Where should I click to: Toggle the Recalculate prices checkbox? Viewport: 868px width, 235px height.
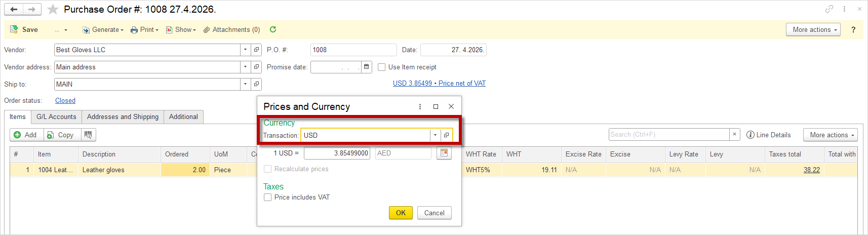tap(268, 169)
